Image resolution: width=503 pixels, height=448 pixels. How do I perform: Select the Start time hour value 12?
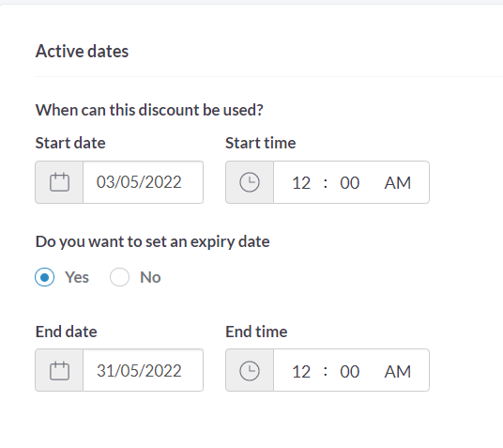point(301,183)
